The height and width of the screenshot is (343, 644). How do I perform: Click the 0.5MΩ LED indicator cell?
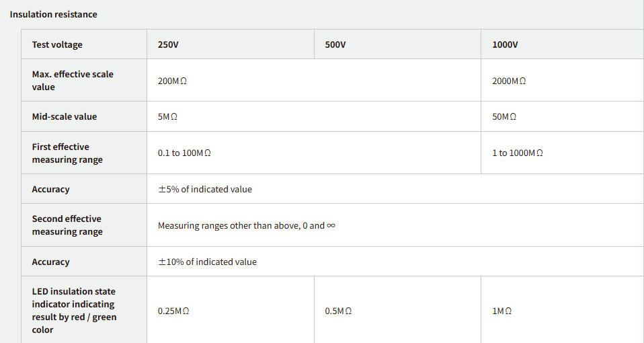338,311
